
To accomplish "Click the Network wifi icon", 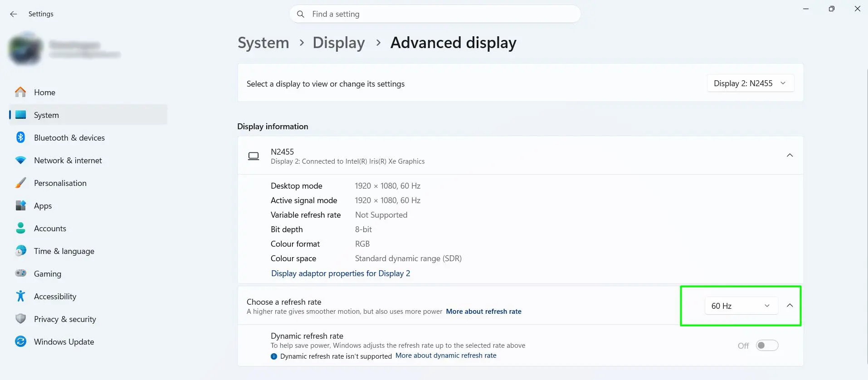I will tap(20, 160).
